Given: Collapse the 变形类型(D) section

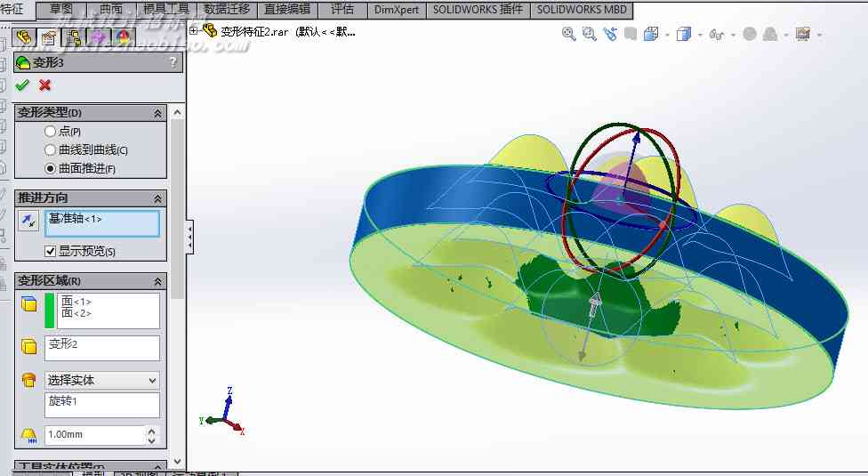Looking at the screenshot, I should [x=157, y=113].
